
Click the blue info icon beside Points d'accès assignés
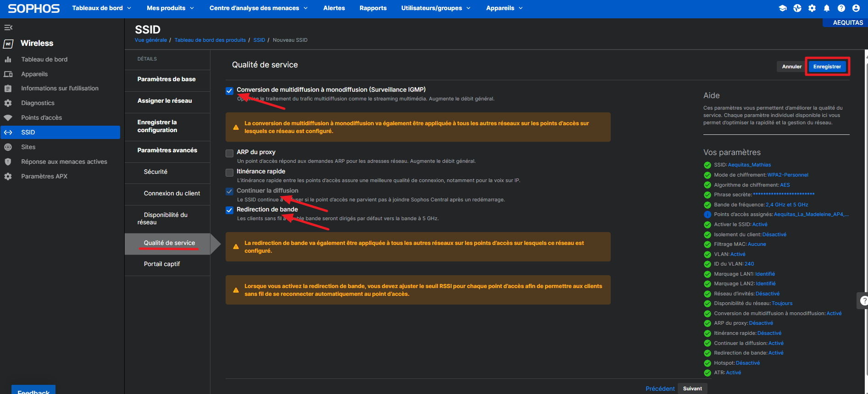point(708,215)
